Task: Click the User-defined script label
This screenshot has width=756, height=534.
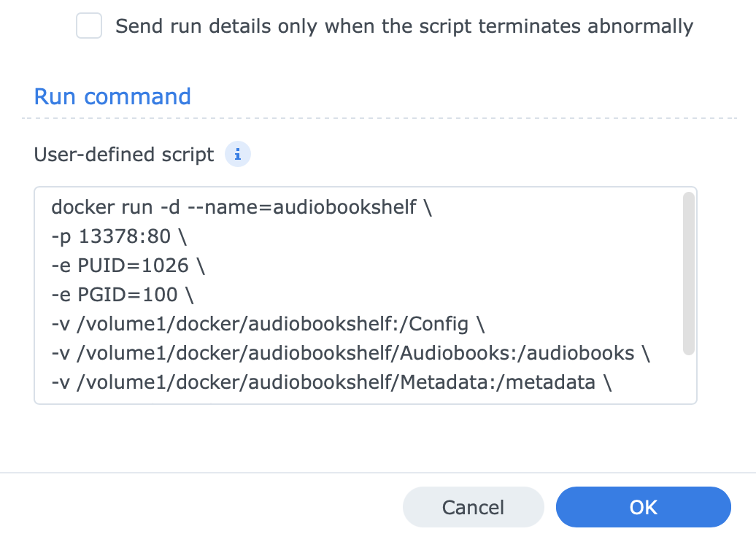Action: coord(124,155)
